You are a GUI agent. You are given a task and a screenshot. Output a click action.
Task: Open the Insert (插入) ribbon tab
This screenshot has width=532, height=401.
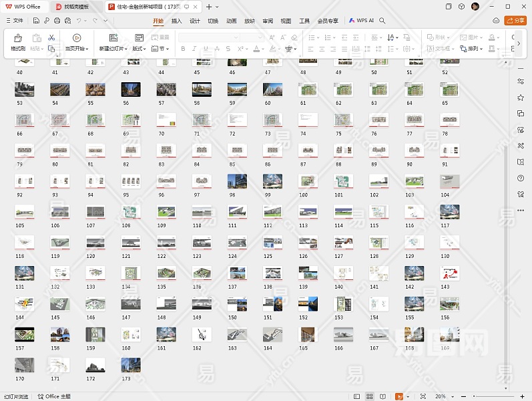(x=176, y=21)
